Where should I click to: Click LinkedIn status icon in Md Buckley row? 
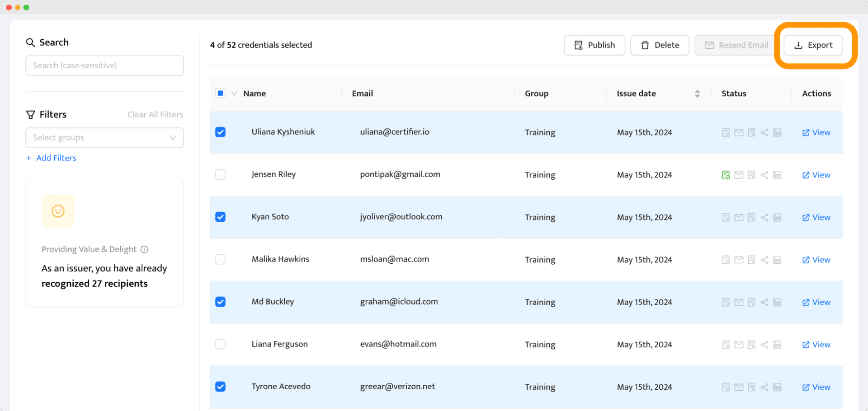(777, 302)
